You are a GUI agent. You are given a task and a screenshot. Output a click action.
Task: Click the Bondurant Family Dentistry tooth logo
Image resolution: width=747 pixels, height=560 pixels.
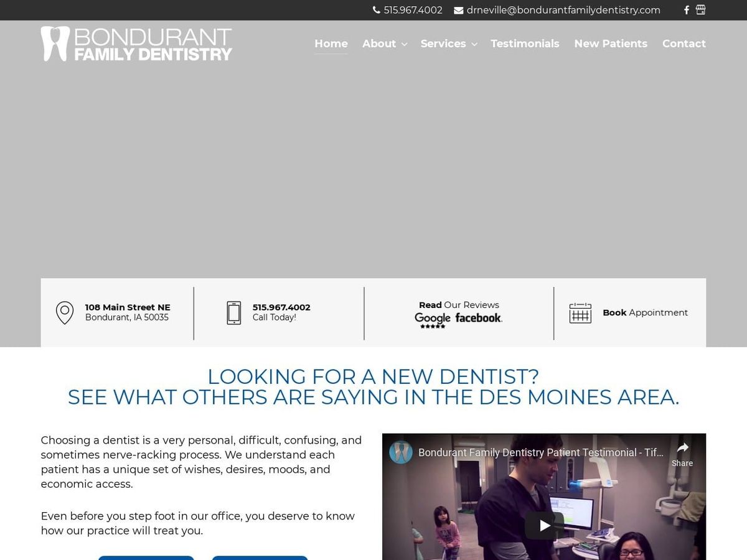coord(136,44)
